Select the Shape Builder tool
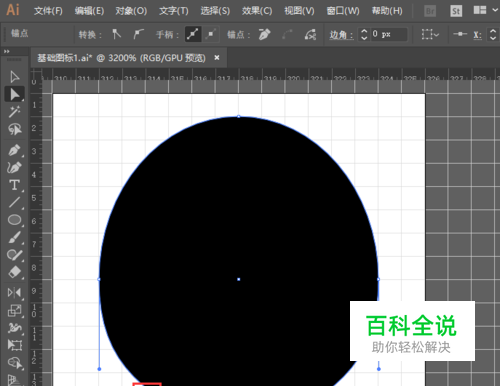 click(x=14, y=363)
